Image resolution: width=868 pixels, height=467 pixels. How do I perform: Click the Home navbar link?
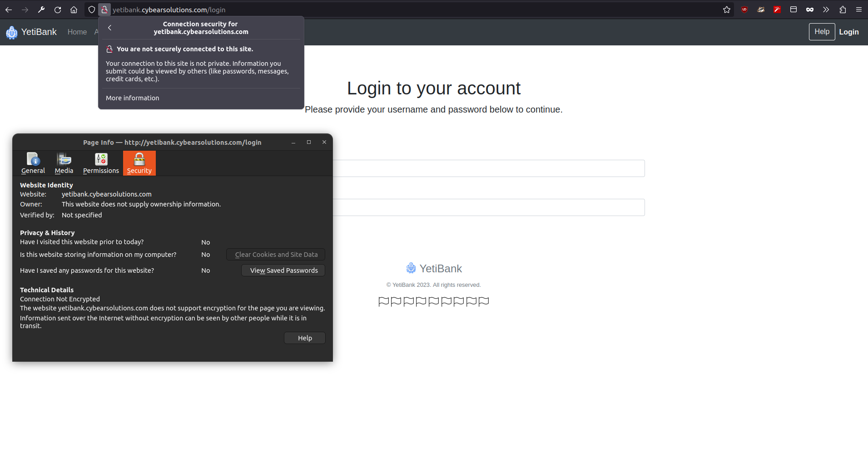[77, 32]
